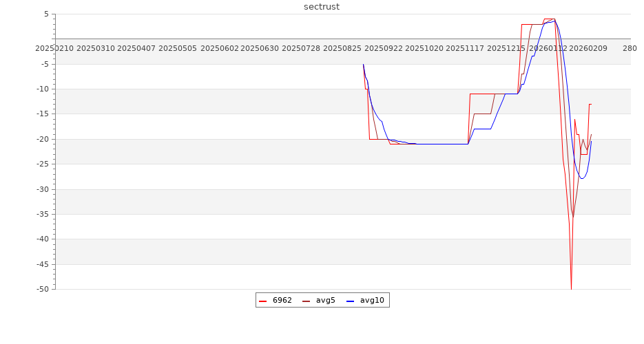
Task: Click the 20260209 date axis label
Action: [589, 48]
